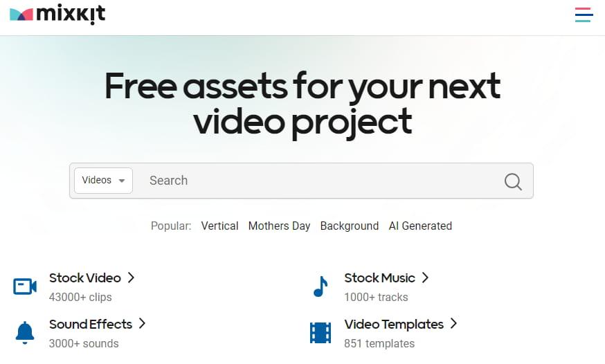Image resolution: width=605 pixels, height=364 pixels.
Task: Select the Mothers Day popular tag
Action: click(279, 226)
